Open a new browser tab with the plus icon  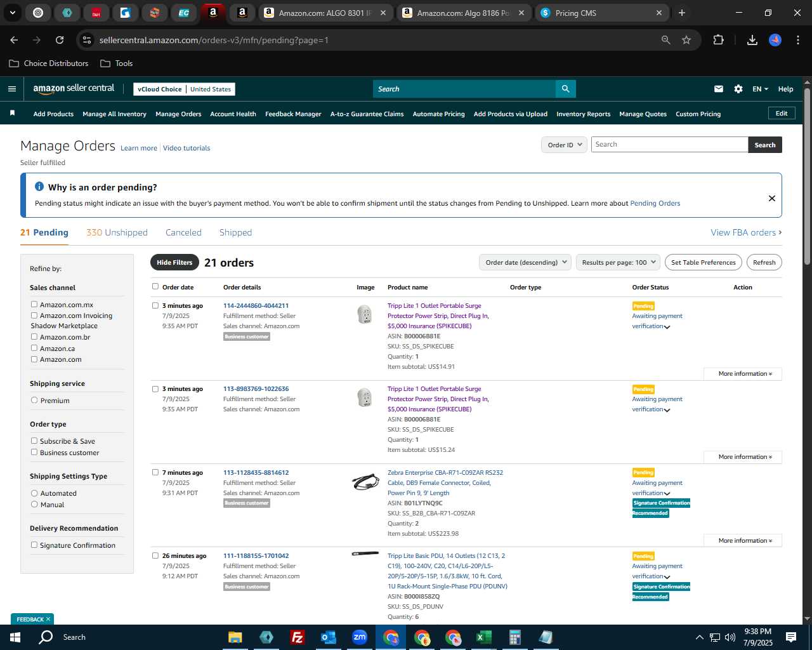click(682, 13)
